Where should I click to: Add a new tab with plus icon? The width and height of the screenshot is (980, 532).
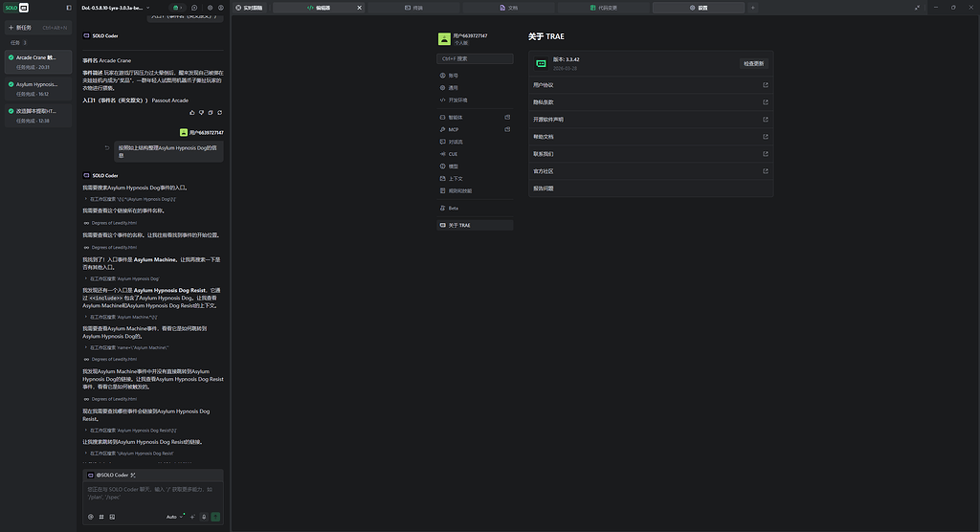753,8
